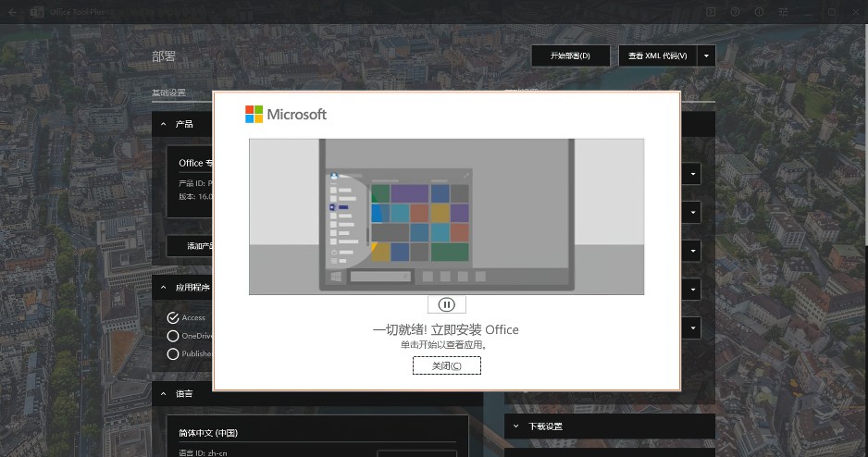Click the 单击开始以查看应用 text
This screenshot has width=868, height=457.
443,345
